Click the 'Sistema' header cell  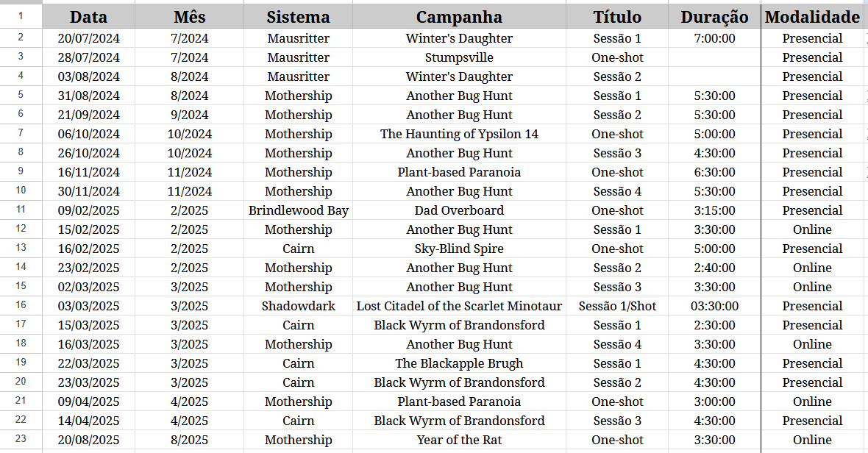pyautogui.click(x=298, y=17)
